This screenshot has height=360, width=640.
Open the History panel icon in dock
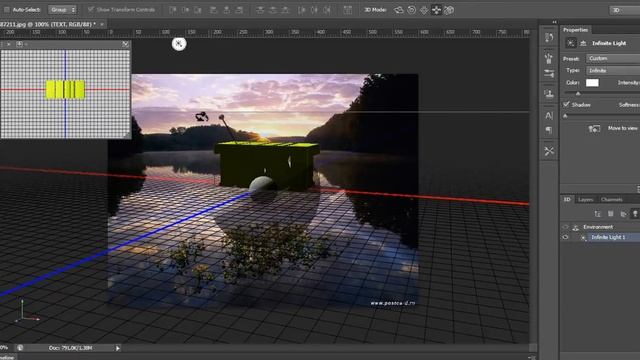click(549, 38)
